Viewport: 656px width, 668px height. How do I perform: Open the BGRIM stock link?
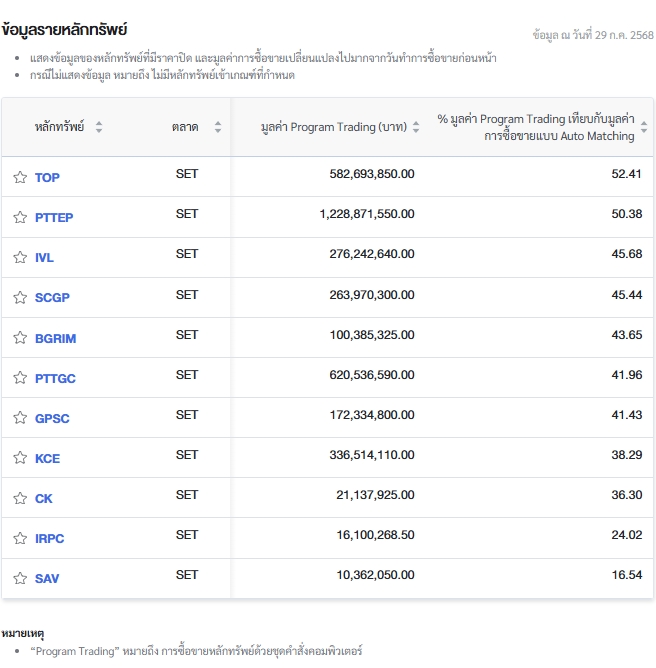(55, 338)
